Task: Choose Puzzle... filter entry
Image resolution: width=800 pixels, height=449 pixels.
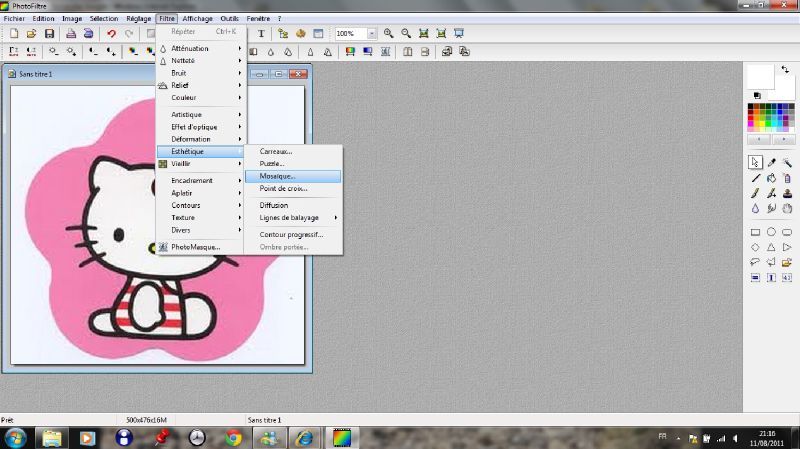Action: coord(293,164)
